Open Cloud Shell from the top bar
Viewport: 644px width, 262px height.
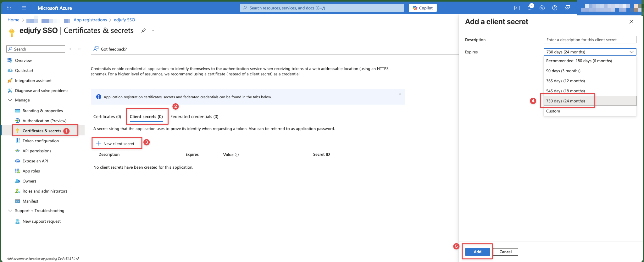(x=517, y=8)
